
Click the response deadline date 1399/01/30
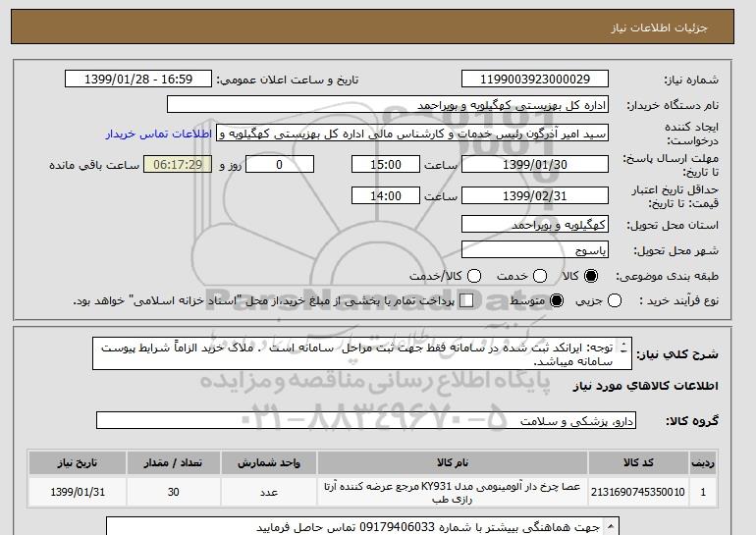535,164
